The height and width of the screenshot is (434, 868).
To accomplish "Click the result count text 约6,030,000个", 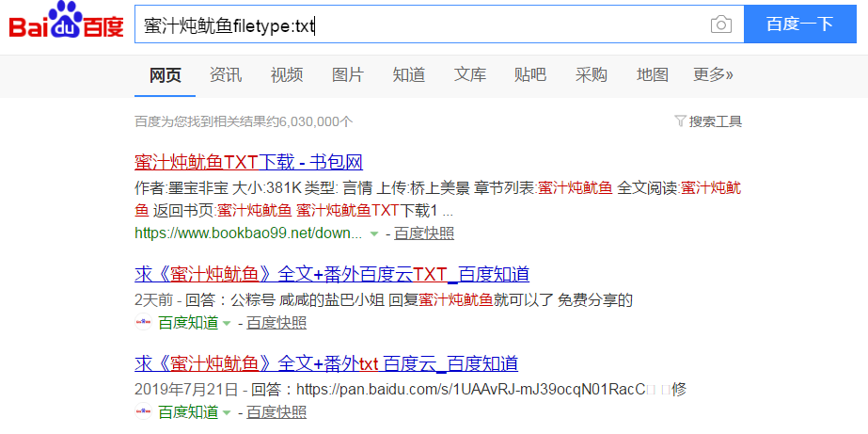I will pyautogui.click(x=244, y=121).
